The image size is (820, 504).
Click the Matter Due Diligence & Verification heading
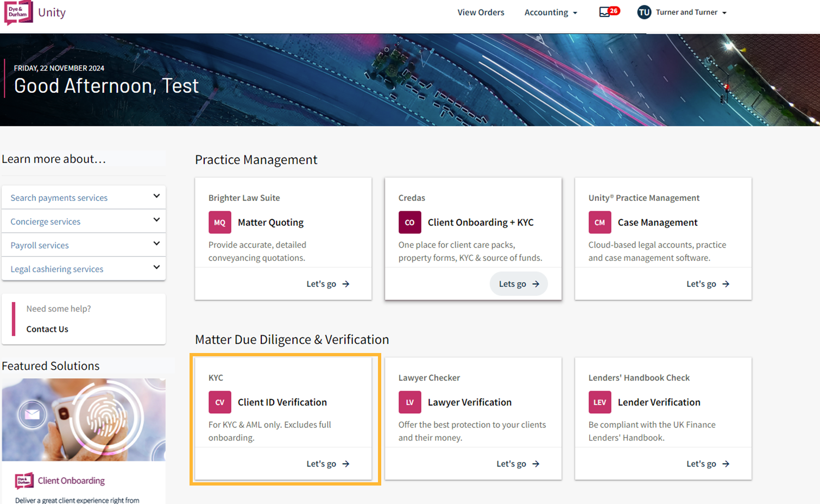(292, 339)
